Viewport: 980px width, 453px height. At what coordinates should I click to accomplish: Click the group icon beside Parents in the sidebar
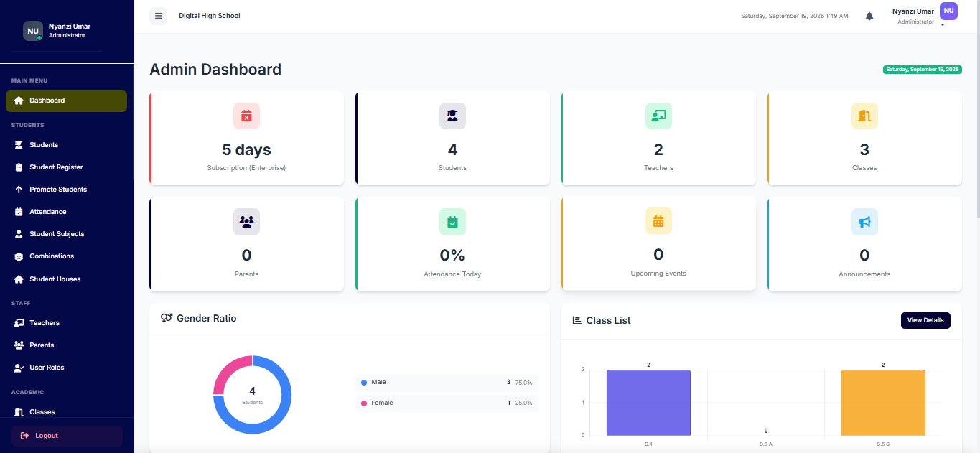19,345
